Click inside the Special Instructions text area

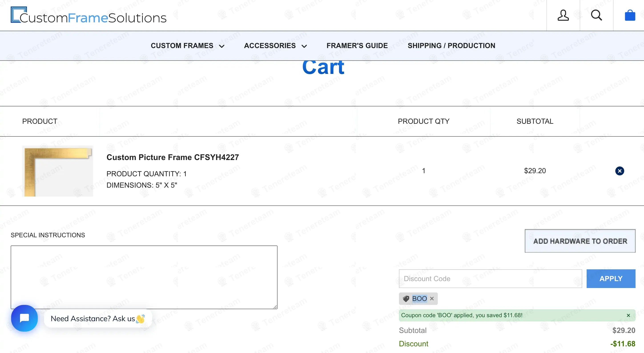(x=144, y=277)
